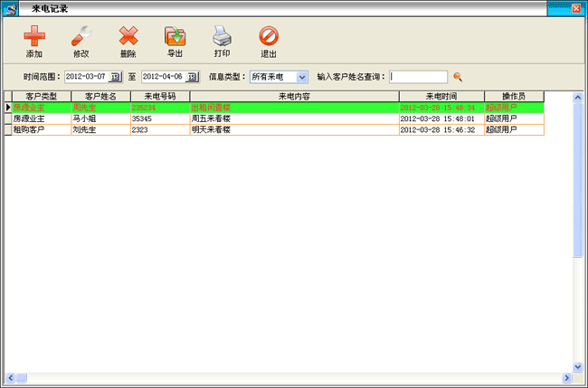The width and height of the screenshot is (588, 388).
Task: Sort by the 来电时间 column header
Action: click(x=441, y=96)
